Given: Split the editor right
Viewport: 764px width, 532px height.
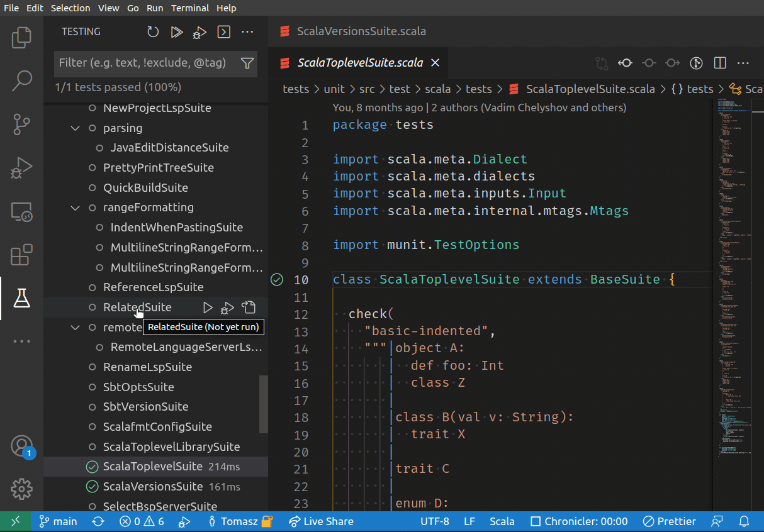Looking at the screenshot, I should tap(720, 63).
